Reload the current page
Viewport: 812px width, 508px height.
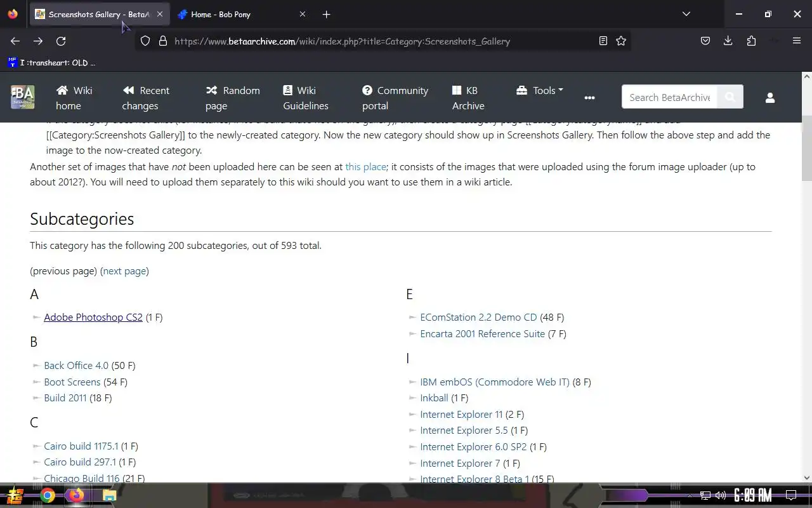coord(61,41)
